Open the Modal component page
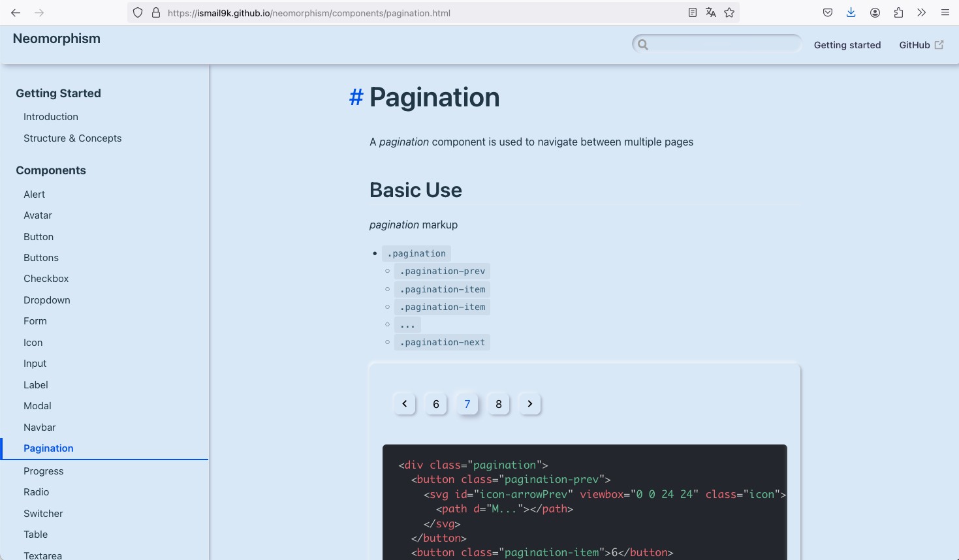The image size is (959, 560). pos(37,406)
